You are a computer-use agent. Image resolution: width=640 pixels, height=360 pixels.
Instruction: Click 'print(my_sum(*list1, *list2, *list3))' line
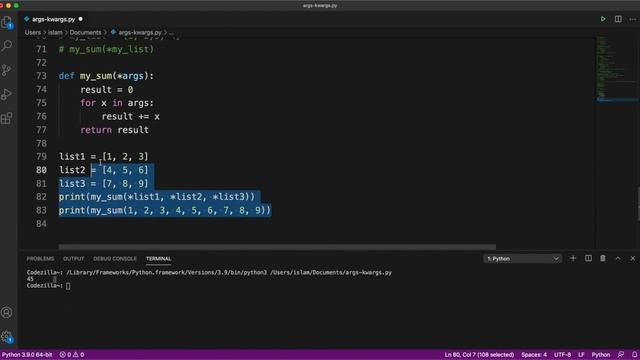click(x=157, y=197)
